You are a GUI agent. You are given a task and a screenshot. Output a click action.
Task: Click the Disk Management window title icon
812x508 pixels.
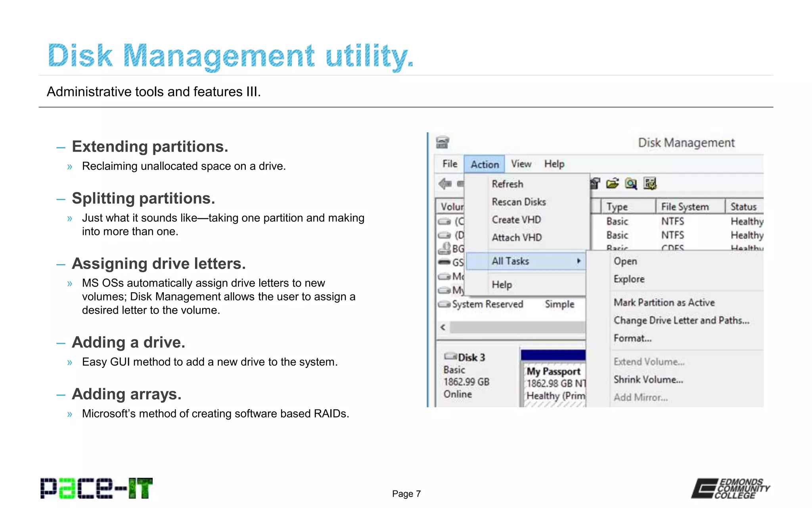(442, 142)
